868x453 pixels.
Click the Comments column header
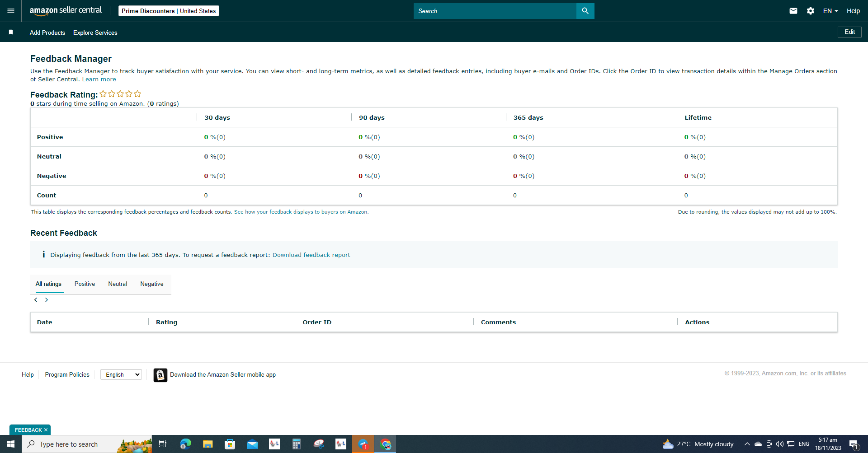click(498, 322)
